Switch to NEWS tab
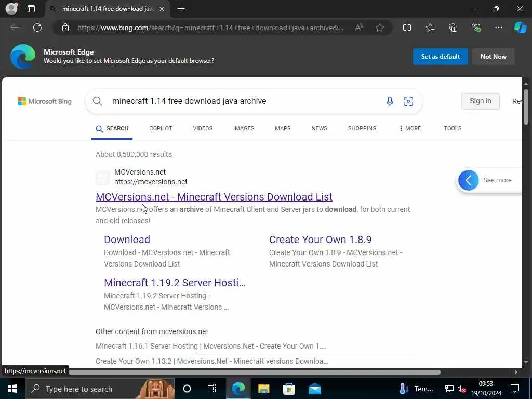This screenshot has height=399, width=532. click(x=320, y=129)
